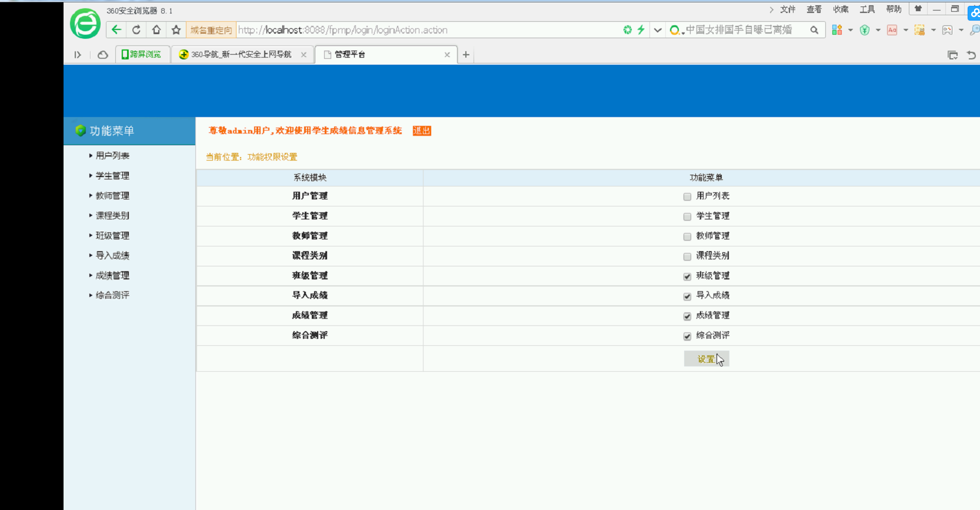Close the 管理平台 tab

click(447, 55)
